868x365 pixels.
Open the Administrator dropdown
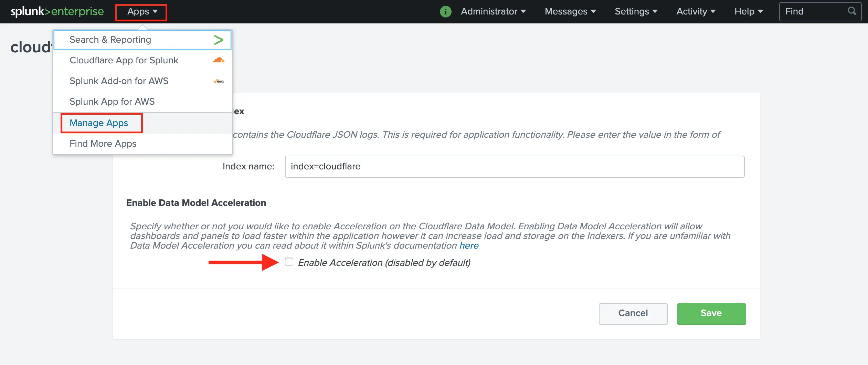tap(493, 11)
